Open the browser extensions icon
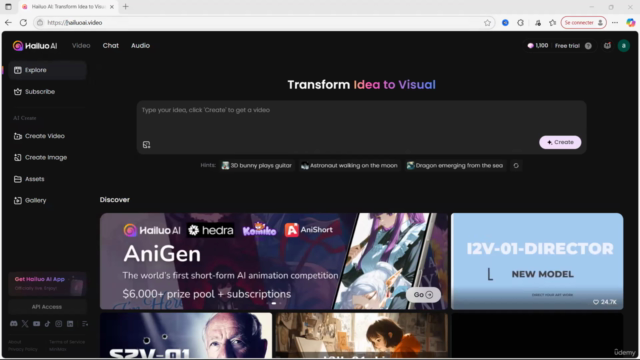The height and width of the screenshot is (360, 640). coord(520,22)
